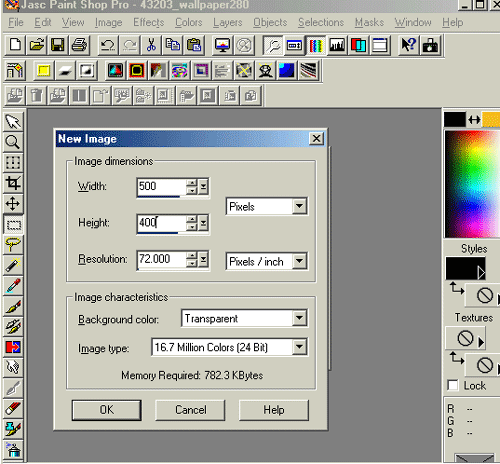The image size is (500, 464).
Task: Expand the foreground Styles swatch flyout arrow
Action: click(481, 273)
